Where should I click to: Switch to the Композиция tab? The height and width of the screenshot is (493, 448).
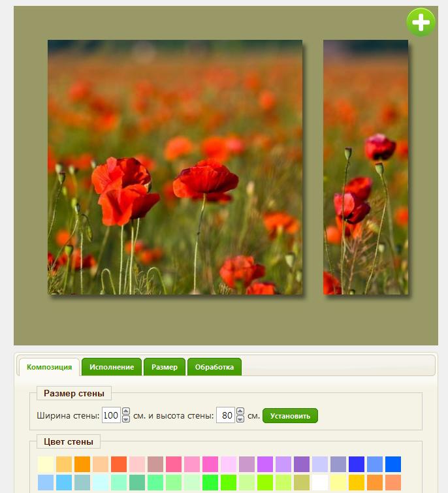[x=49, y=367]
